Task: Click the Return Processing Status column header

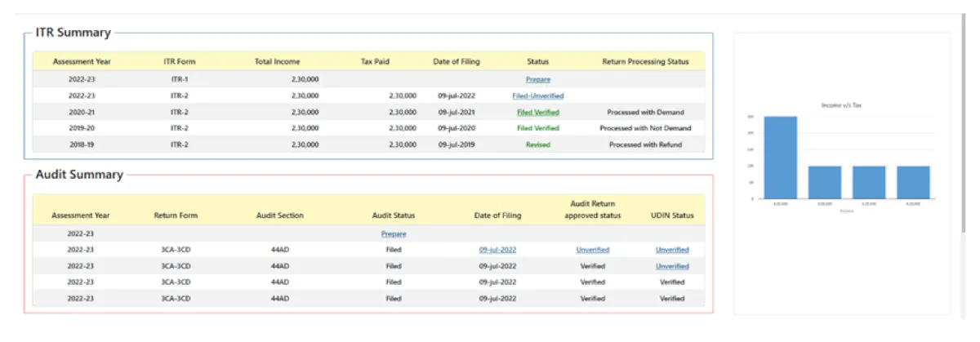Action: [645, 61]
